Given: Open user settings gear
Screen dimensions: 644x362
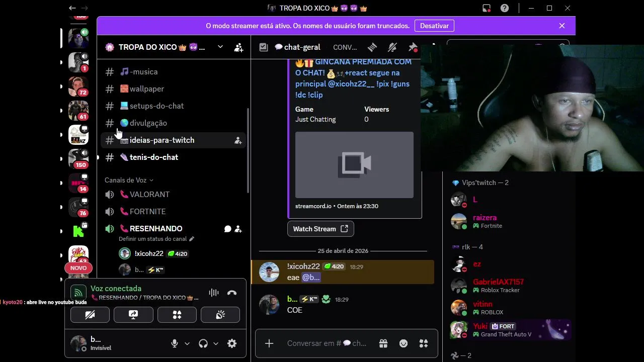Looking at the screenshot, I should click(x=232, y=343).
